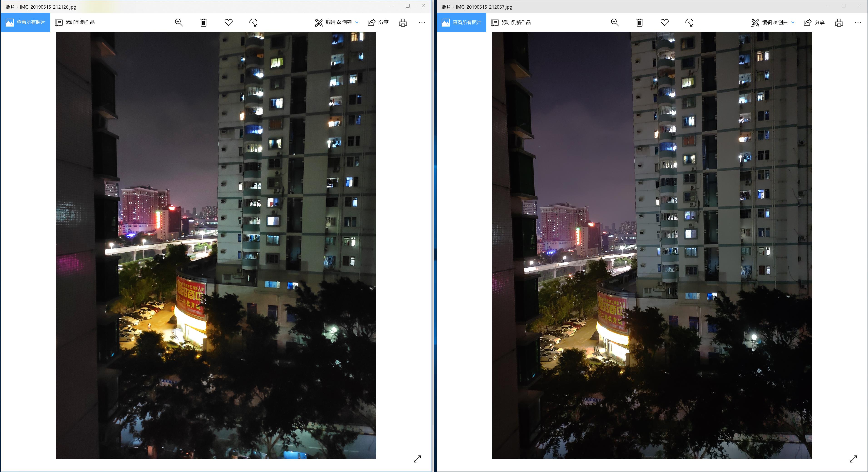Print the left window's photo
This screenshot has width=868, height=472.
(403, 22)
